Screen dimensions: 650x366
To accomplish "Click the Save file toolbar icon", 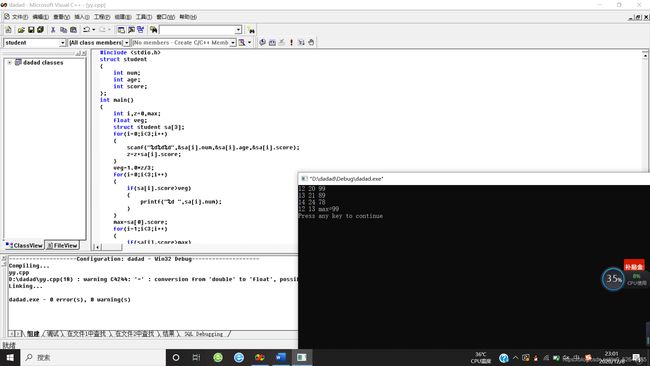I will 31,30.
